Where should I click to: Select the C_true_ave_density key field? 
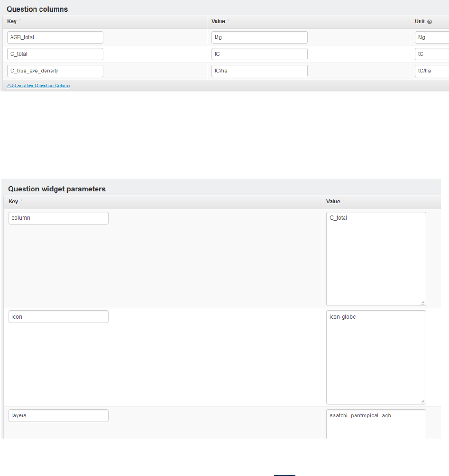pos(55,71)
